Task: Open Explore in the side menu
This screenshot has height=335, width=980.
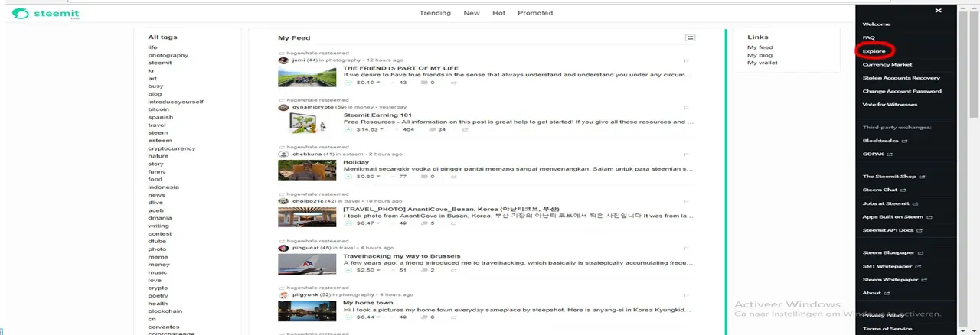Action: pyautogui.click(x=874, y=51)
